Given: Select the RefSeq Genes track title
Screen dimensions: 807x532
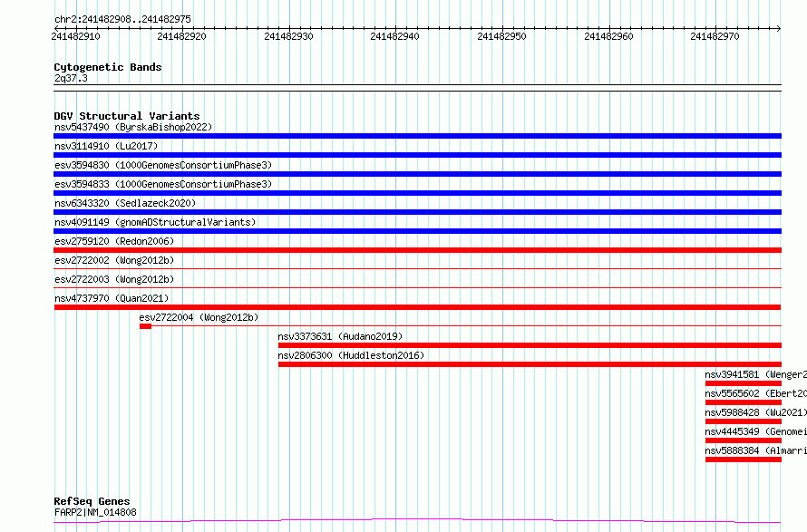Looking at the screenshot, I should (92, 501).
